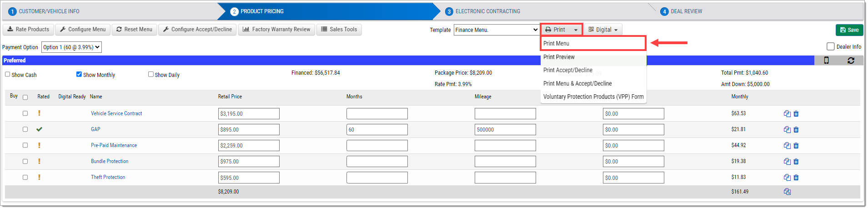Delete the Bundle Protection row
The image size is (868, 209).
point(796,162)
